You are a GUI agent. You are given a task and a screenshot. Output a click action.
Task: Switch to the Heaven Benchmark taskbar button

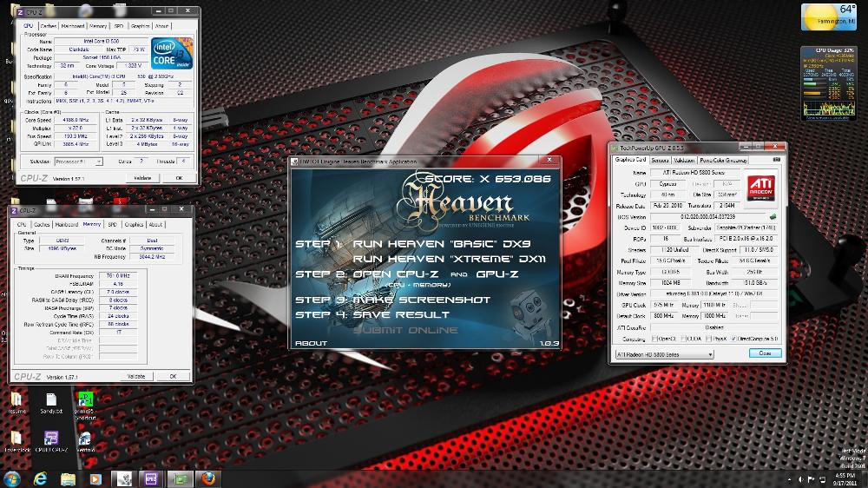(123, 478)
